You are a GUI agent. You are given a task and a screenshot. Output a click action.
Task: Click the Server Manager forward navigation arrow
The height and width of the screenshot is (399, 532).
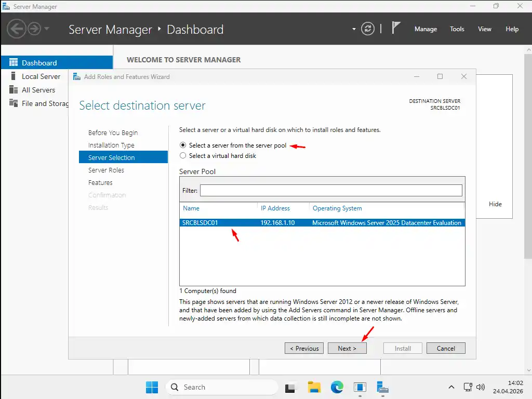pos(34,29)
